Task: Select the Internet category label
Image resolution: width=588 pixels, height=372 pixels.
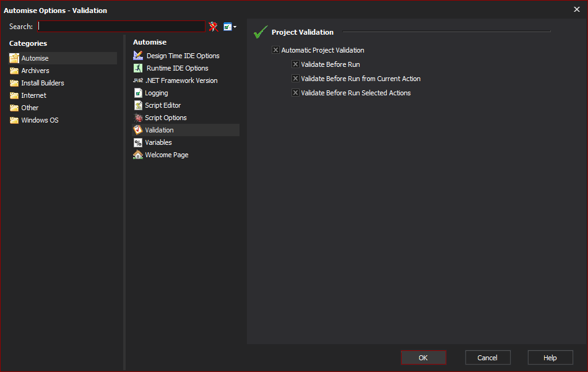Action: click(x=34, y=95)
